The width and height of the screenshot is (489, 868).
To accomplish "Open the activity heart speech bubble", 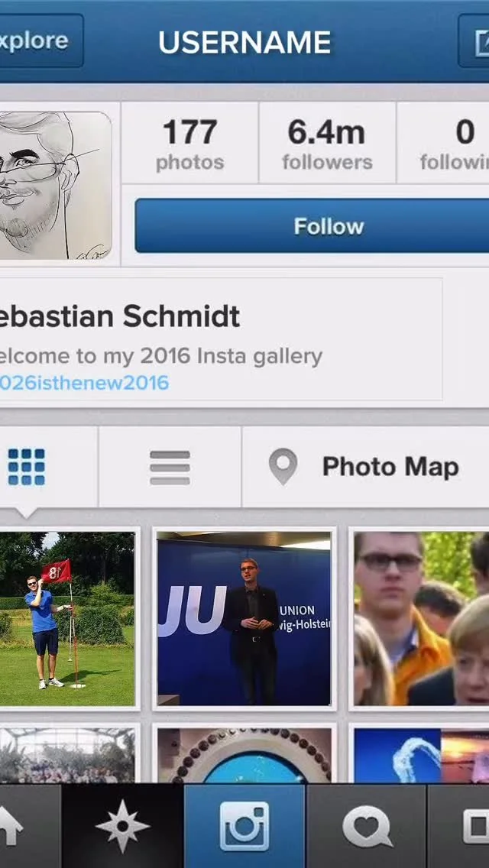I will tap(366, 826).
